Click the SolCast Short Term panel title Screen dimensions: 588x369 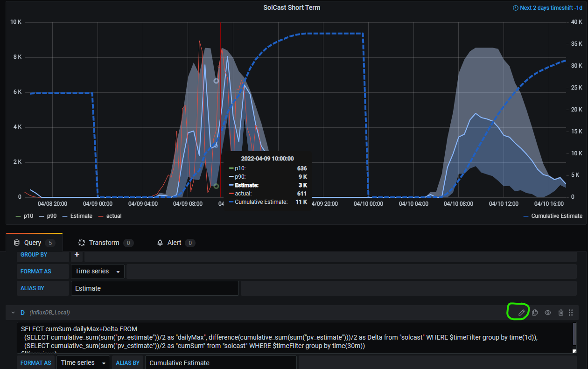292,7
